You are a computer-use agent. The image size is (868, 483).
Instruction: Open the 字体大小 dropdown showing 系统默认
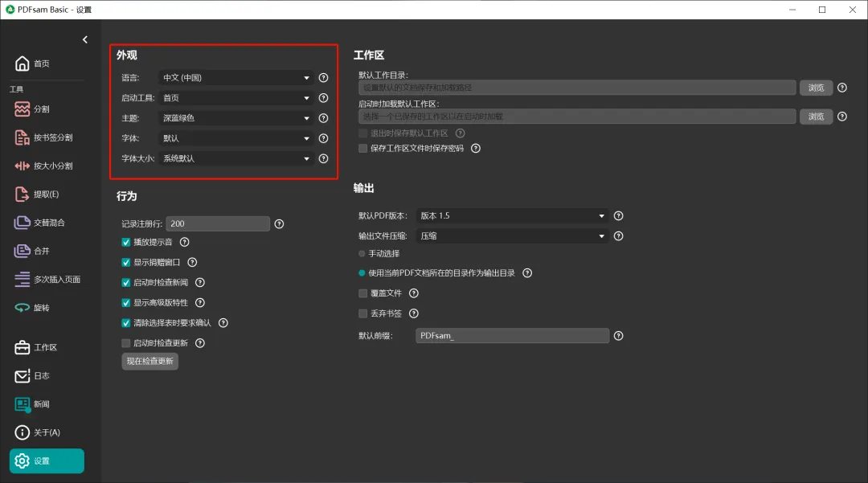coord(237,159)
